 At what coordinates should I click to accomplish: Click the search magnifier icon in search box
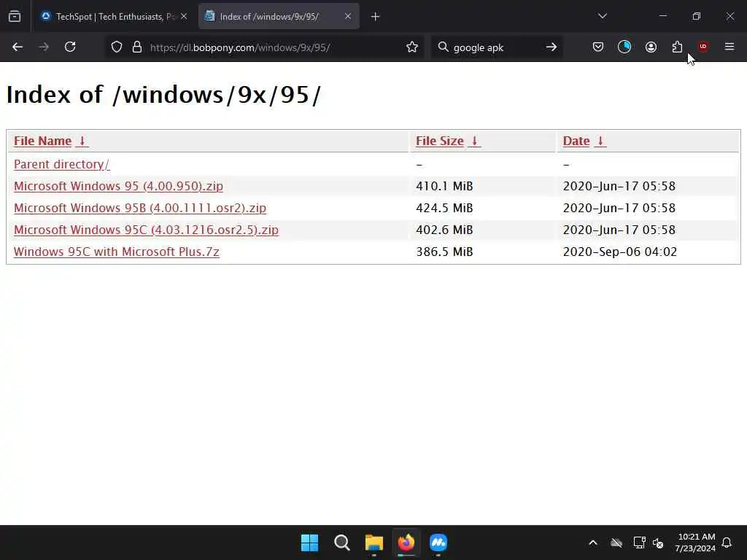tap(443, 47)
